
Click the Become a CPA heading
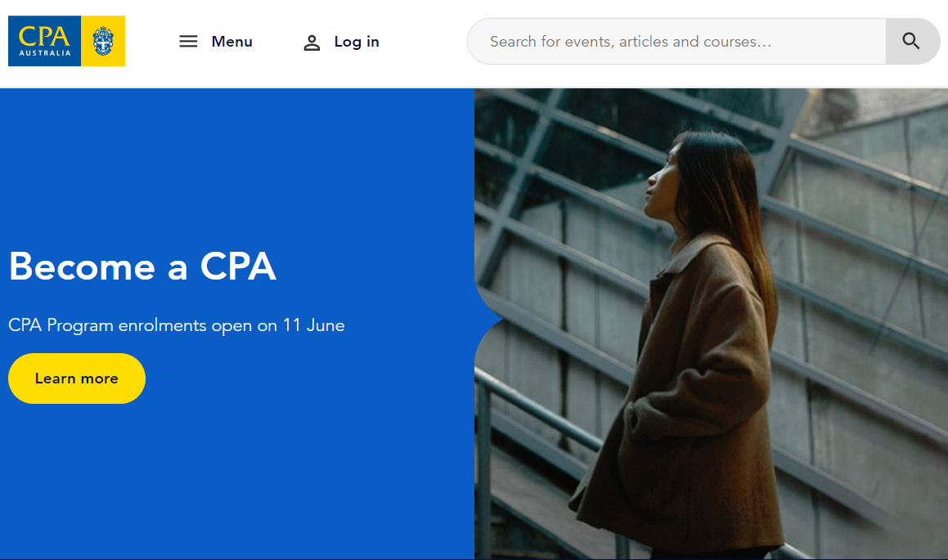click(x=142, y=267)
